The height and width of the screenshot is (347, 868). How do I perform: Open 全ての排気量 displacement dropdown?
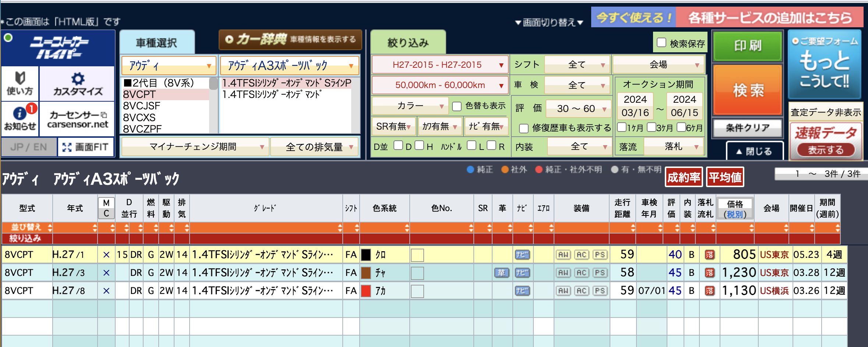[315, 147]
